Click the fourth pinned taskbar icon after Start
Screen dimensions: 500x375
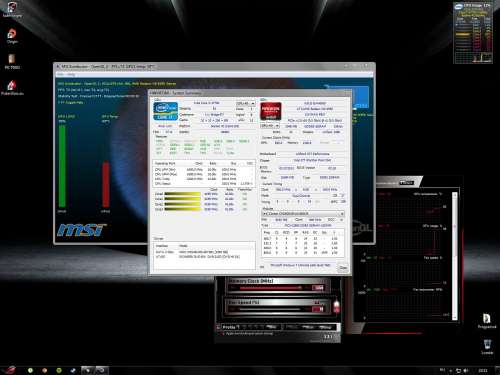[73, 370]
